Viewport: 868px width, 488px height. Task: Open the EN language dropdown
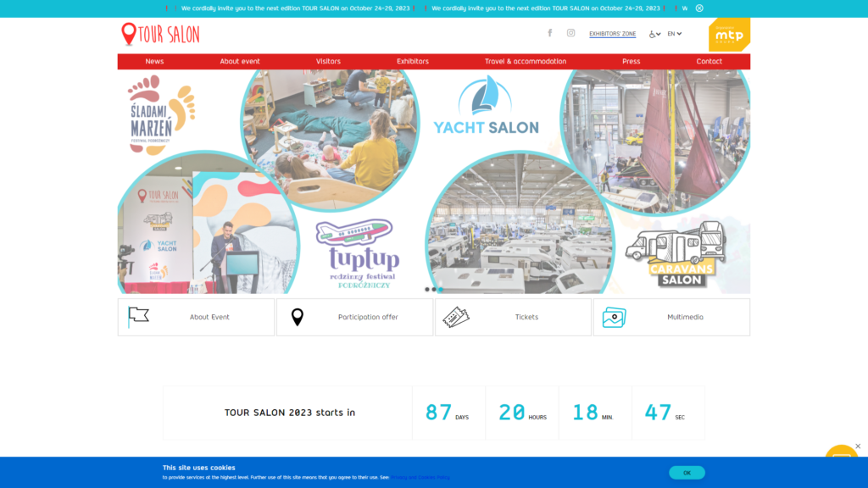674,34
